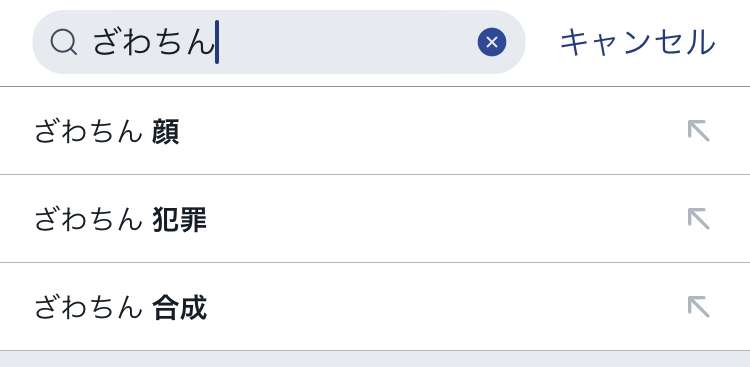Click empty space in the 合成 suggestion row
Image resolution: width=750 pixels, height=367 pixels.
(445, 307)
